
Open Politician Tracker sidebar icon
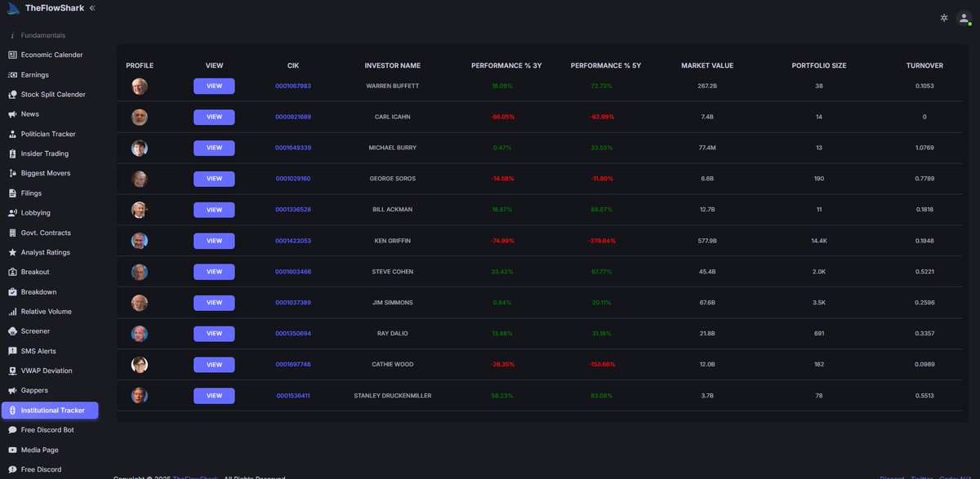[12, 134]
